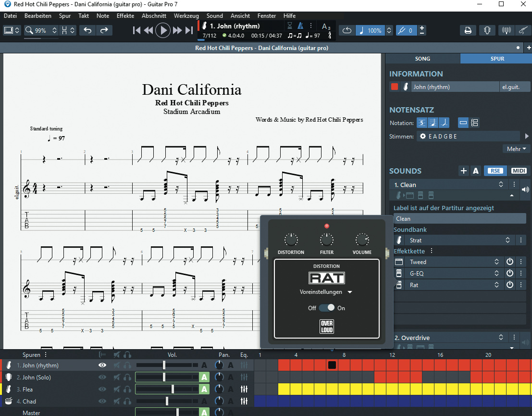Screen dimensions: 532x416
Task: Click the print icon
Action: point(467,30)
